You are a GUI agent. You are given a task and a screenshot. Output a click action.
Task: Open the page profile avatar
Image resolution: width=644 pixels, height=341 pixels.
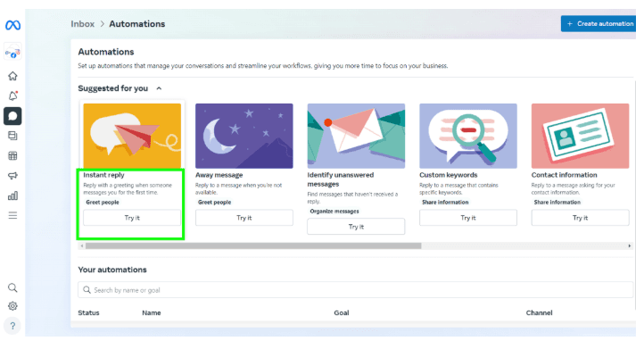click(x=12, y=52)
